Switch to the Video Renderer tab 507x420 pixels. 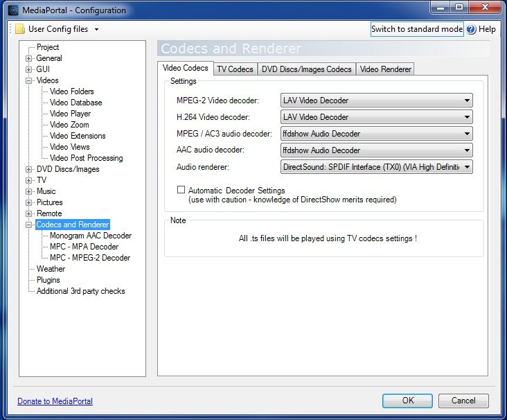tap(386, 69)
